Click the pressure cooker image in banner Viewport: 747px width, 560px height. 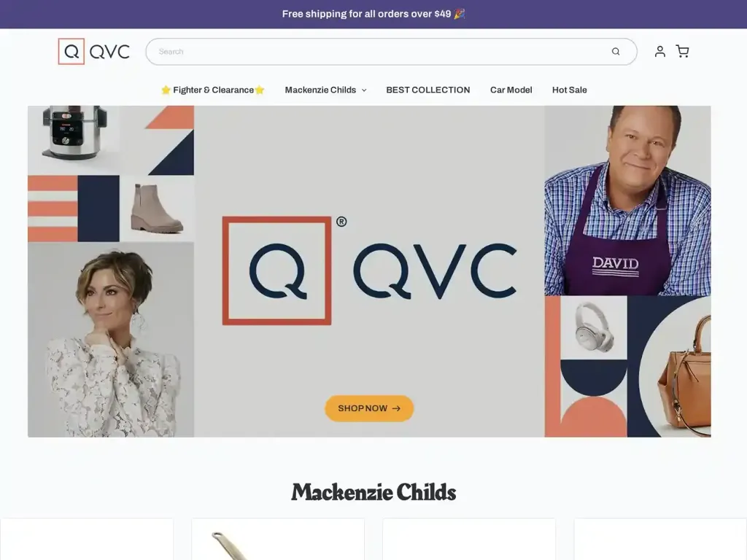coord(75,131)
